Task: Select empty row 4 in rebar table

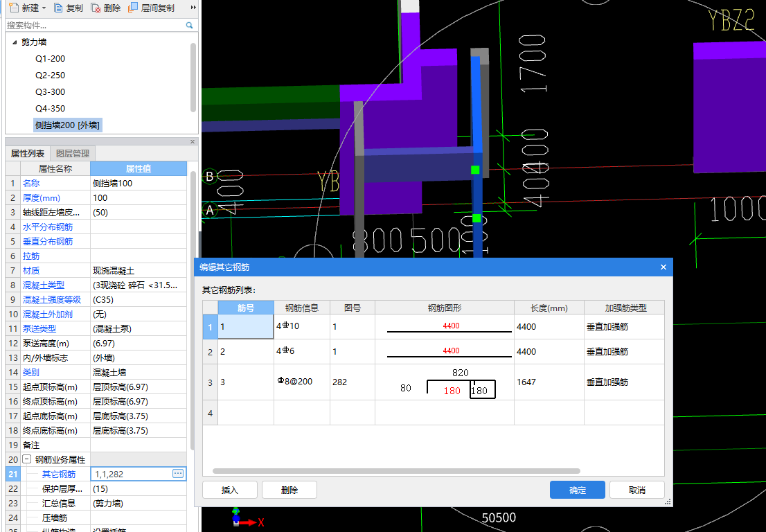Action: 211,413
